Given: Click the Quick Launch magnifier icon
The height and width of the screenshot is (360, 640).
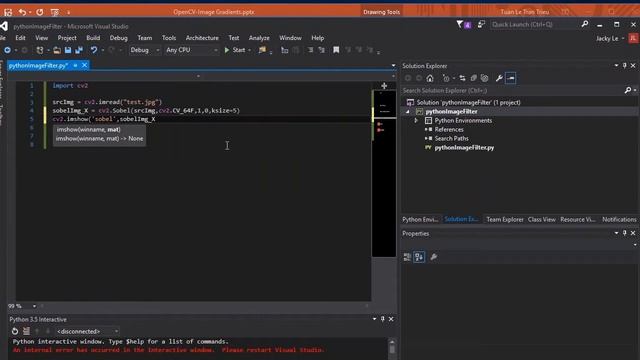Looking at the screenshot, I should [x=585, y=24].
